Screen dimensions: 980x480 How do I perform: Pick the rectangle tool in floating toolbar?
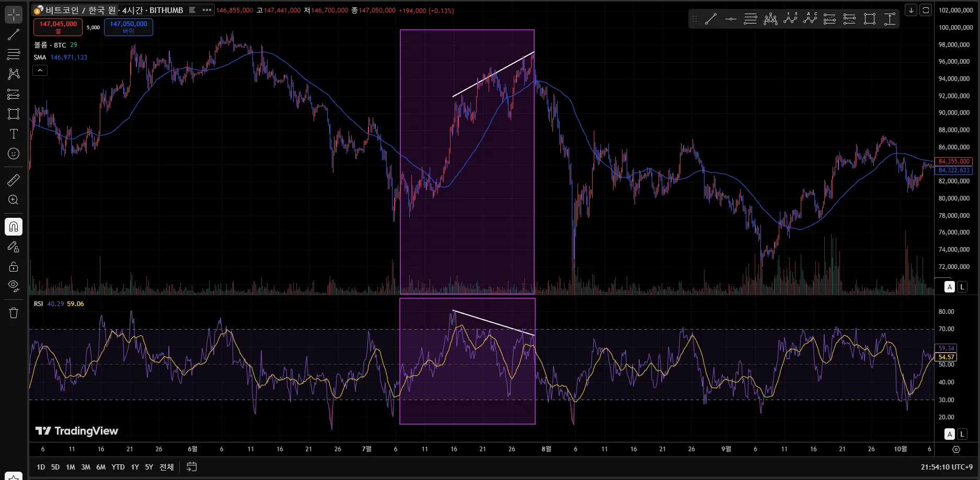(x=870, y=19)
